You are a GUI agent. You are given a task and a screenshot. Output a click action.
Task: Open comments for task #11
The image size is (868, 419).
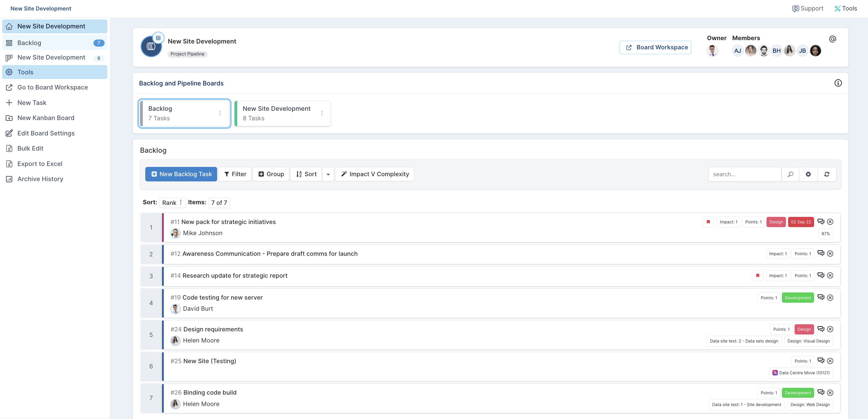click(820, 222)
